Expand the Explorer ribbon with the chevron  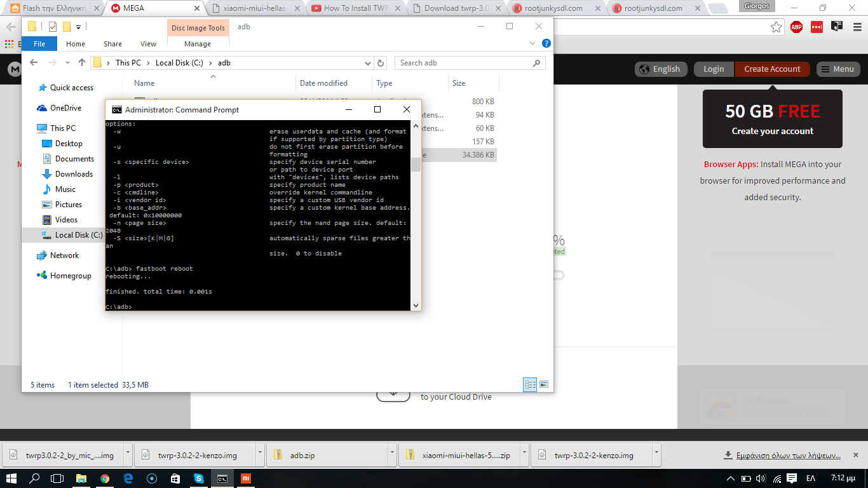533,44
